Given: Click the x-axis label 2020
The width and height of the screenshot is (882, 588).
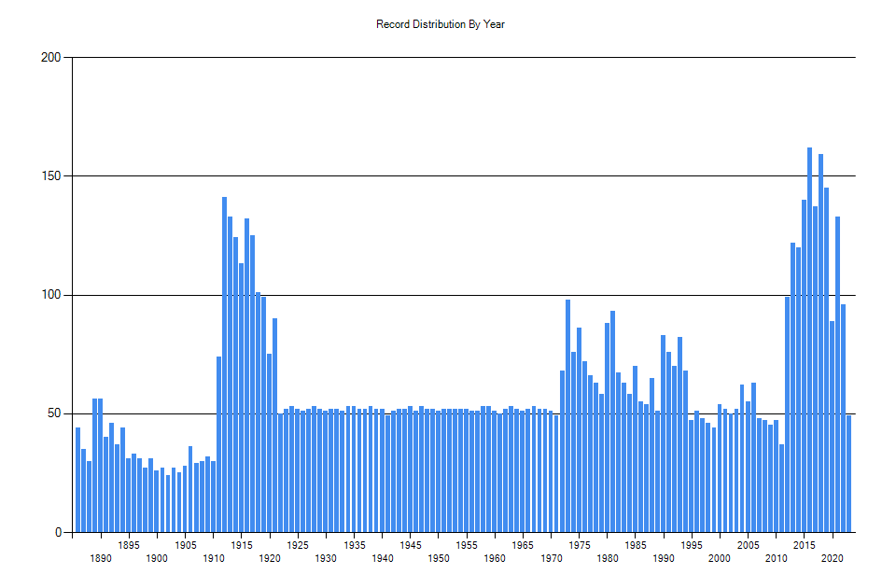Looking at the screenshot, I should [832, 558].
